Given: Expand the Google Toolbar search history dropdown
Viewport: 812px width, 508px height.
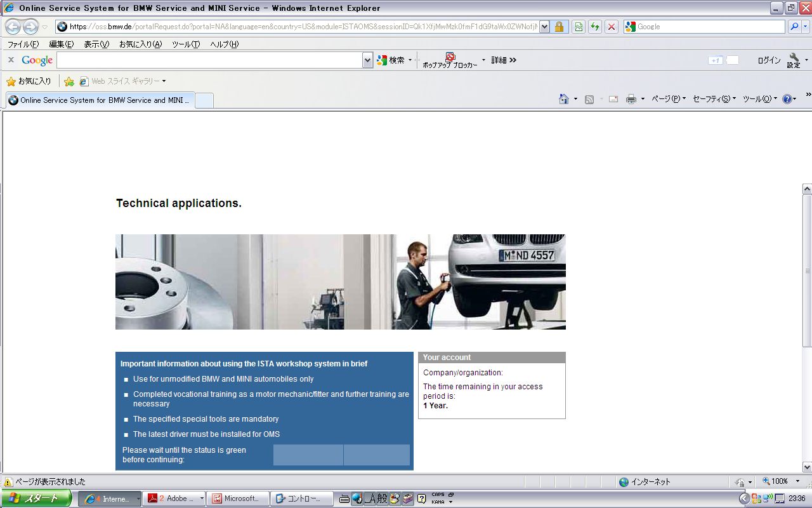Looking at the screenshot, I should (x=368, y=60).
